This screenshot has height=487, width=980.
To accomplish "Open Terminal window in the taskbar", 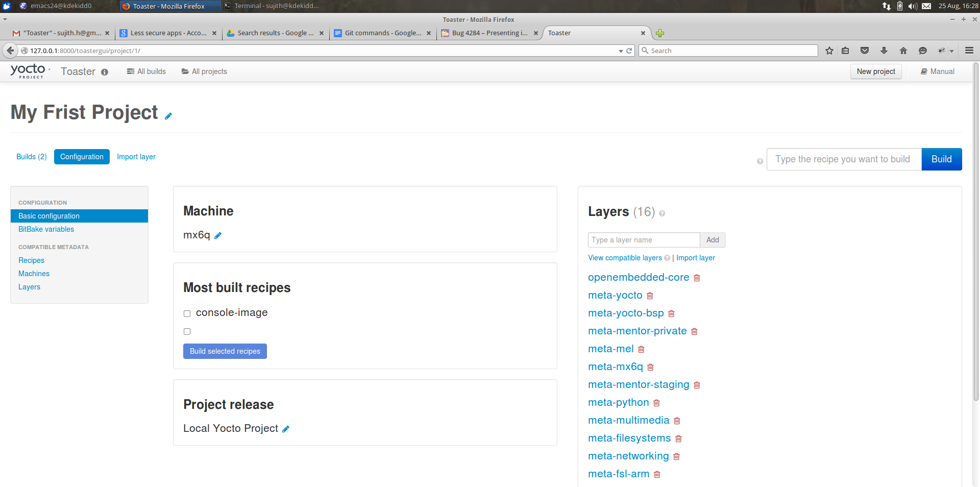I will pos(272,6).
